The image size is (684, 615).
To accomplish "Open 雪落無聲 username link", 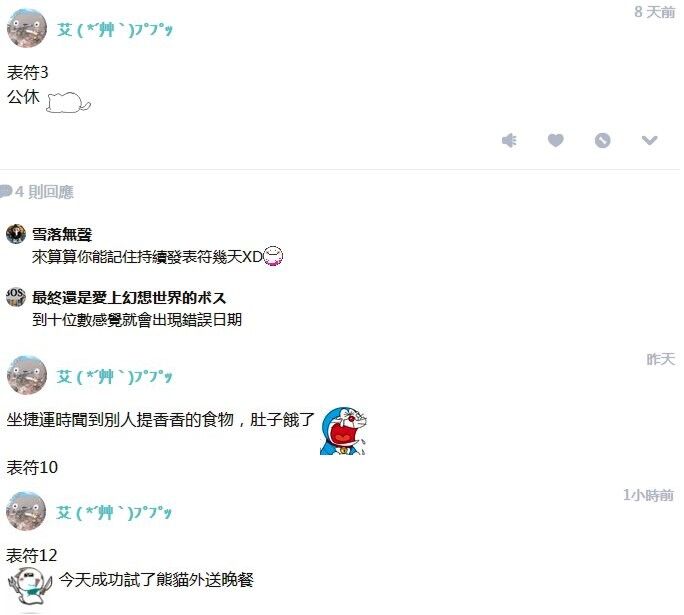I will pos(62,234).
